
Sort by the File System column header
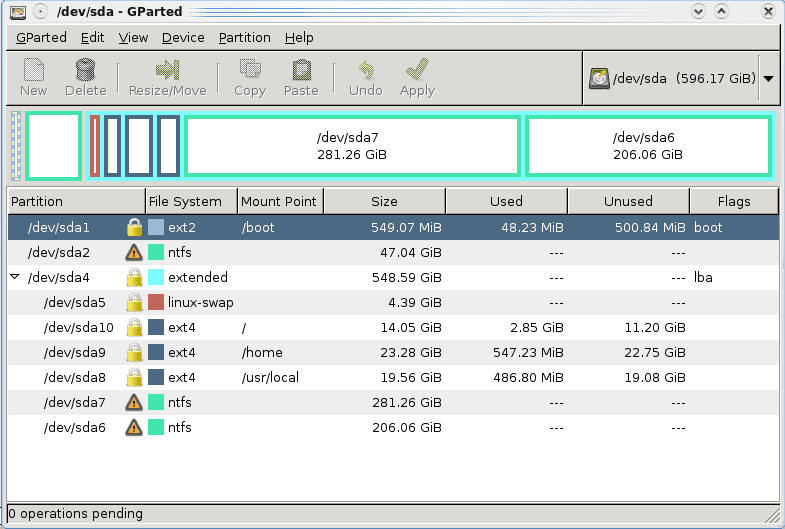191,201
